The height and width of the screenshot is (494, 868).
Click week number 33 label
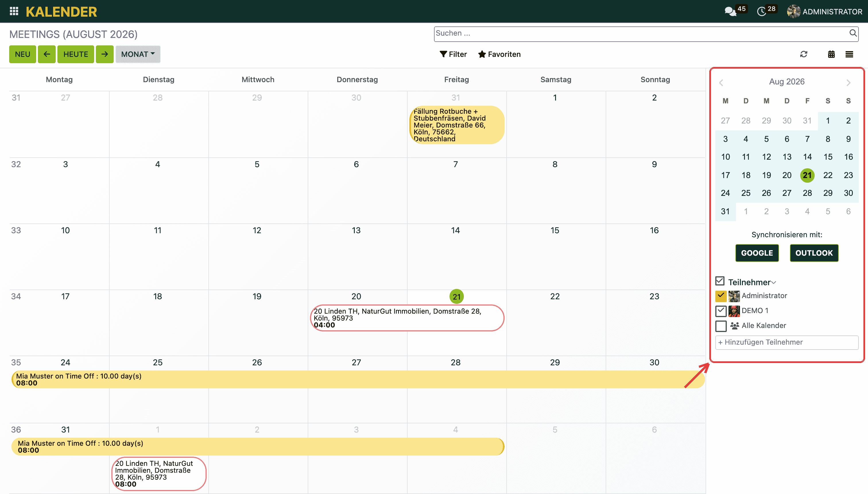[x=16, y=230]
